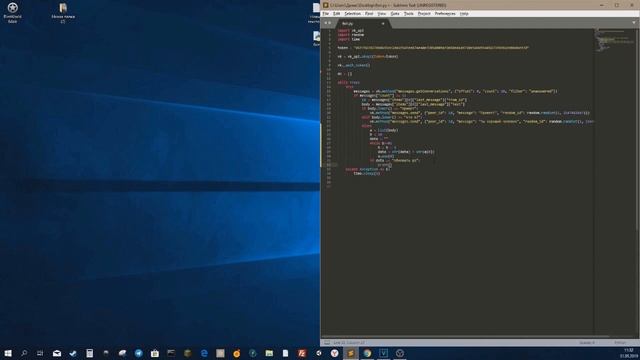Open Telegram from the taskbar
This screenshot has width=640, height=360.
pos(138,353)
